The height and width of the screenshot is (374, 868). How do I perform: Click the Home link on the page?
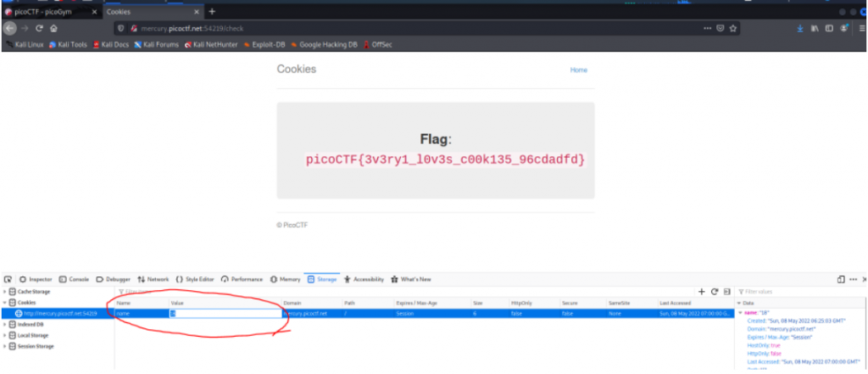tap(578, 70)
